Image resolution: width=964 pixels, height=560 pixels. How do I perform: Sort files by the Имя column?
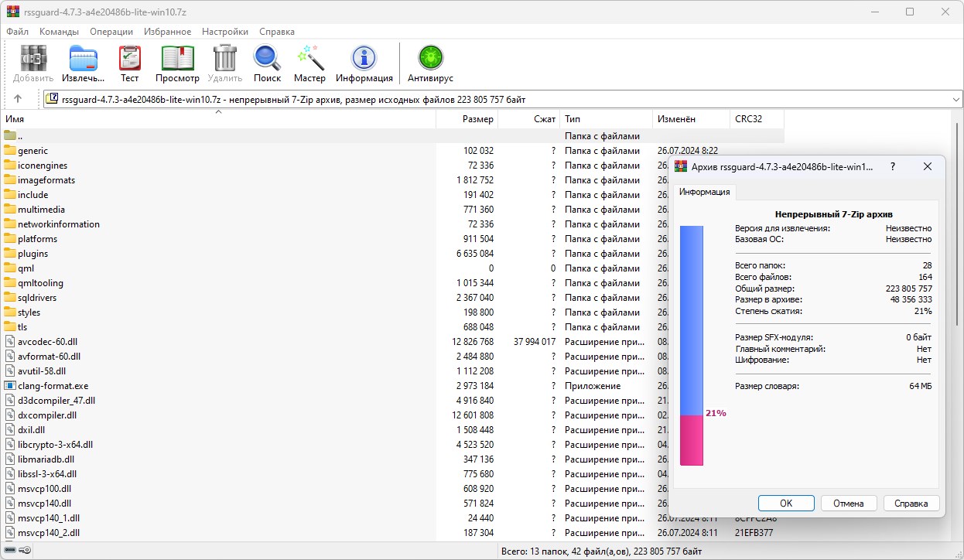tap(218, 119)
